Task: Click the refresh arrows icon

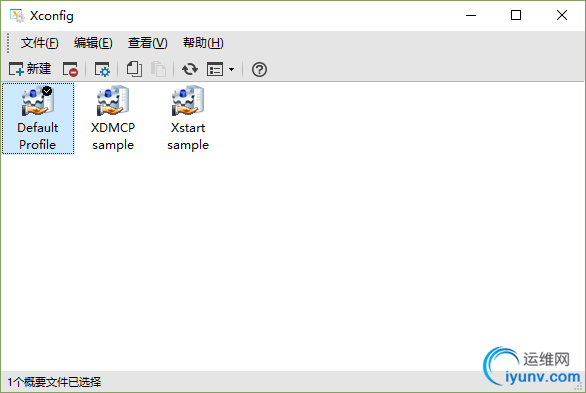Action: coord(190,69)
